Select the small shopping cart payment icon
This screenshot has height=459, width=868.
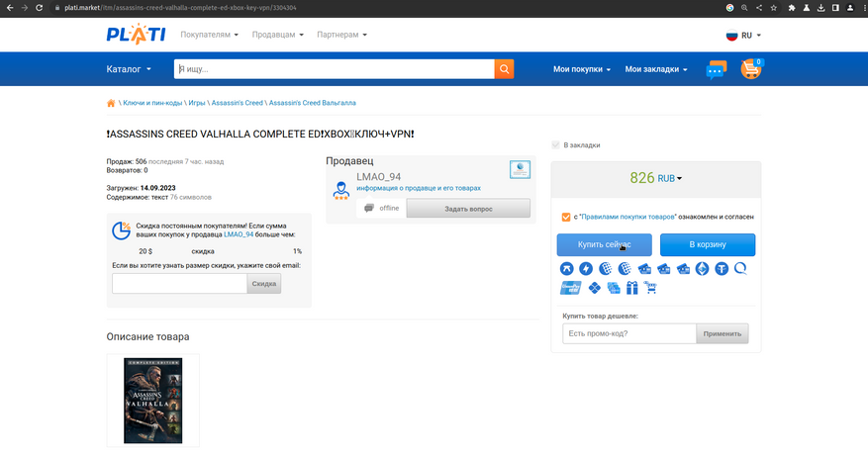pos(650,288)
